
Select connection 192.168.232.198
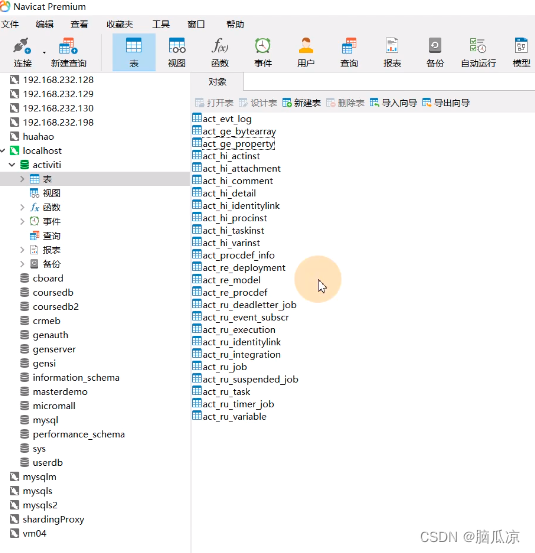click(x=52, y=122)
